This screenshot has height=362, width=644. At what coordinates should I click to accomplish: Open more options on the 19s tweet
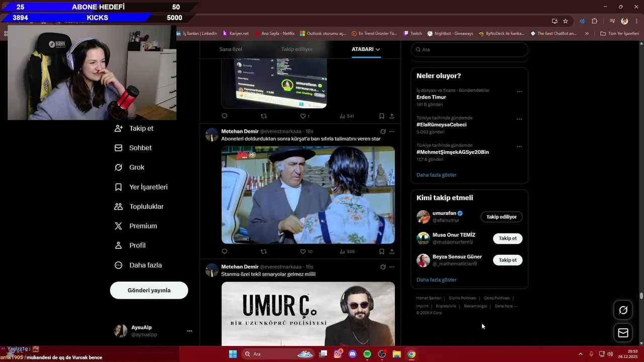[x=392, y=267]
